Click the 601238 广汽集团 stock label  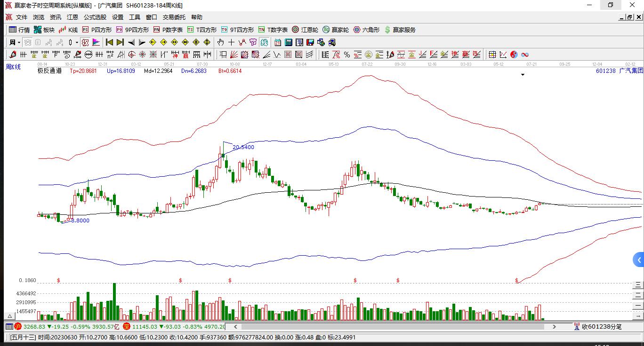tap(619, 71)
